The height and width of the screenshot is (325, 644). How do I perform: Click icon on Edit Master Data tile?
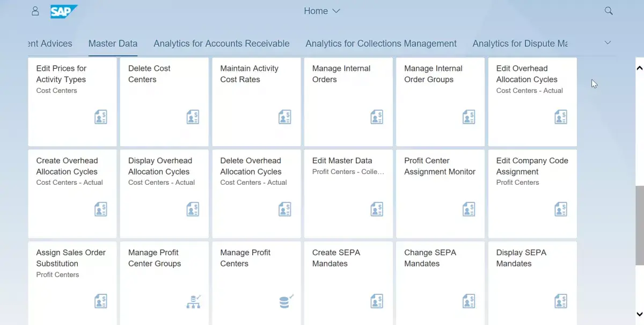coord(377,209)
